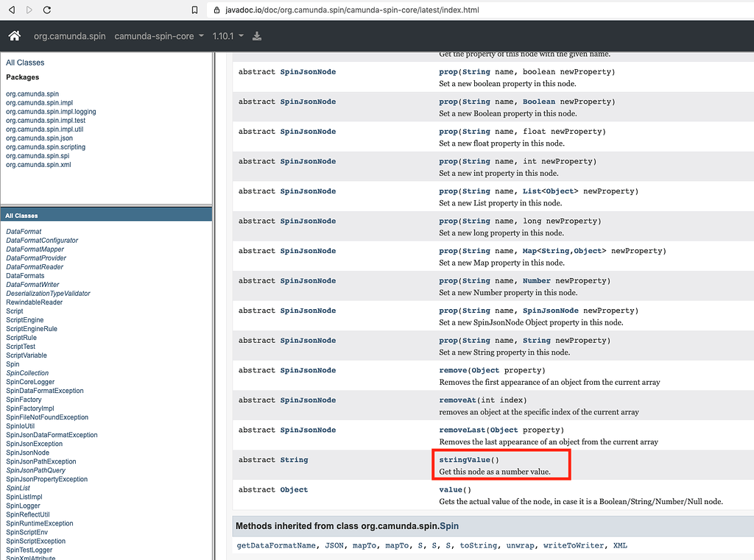Screen dimensions: 754x560
Task: Open DataFormatMapper class
Action: click(35, 249)
